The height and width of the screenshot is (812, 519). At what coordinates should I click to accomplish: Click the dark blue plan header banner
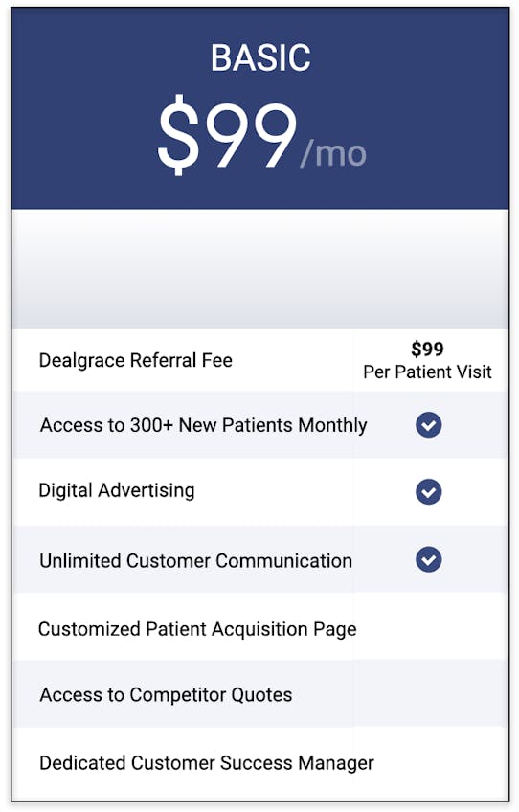point(260,109)
